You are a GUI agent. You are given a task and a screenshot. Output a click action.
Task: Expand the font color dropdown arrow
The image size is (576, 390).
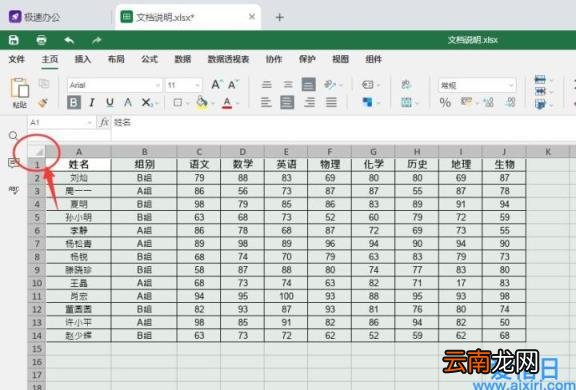[237, 103]
